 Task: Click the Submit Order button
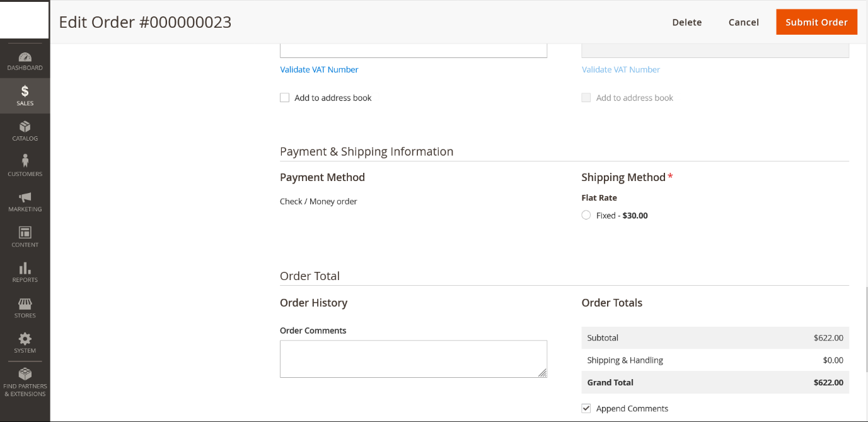pos(816,22)
